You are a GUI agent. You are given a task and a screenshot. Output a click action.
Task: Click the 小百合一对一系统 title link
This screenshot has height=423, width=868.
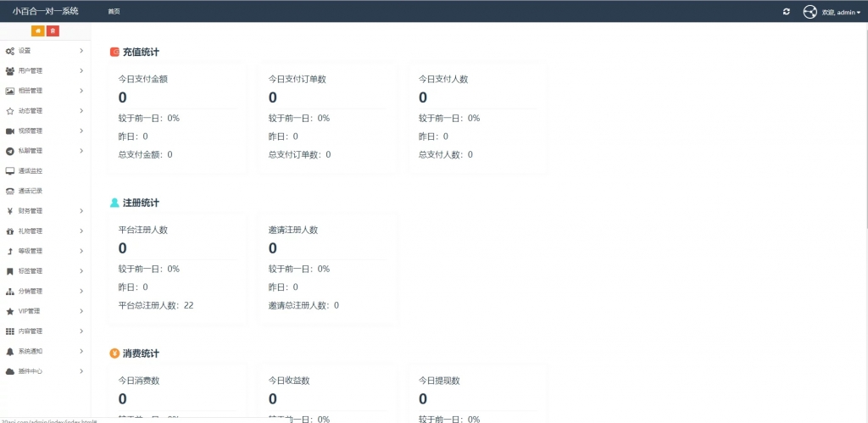pyautogui.click(x=46, y=12)
